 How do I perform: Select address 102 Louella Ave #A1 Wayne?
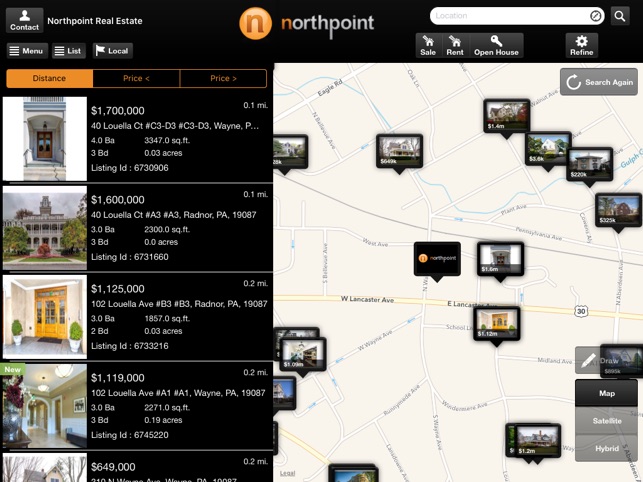[178, 393]
